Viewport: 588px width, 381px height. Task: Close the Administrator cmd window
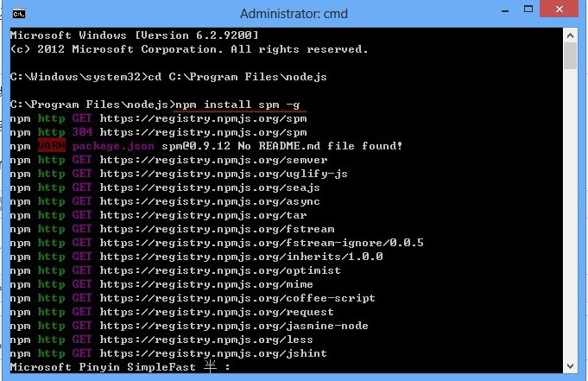pos(560,9)
